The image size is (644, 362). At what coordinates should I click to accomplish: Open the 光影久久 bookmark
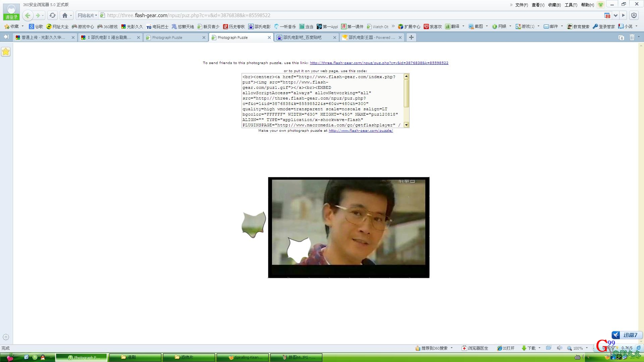pos(132,26)
